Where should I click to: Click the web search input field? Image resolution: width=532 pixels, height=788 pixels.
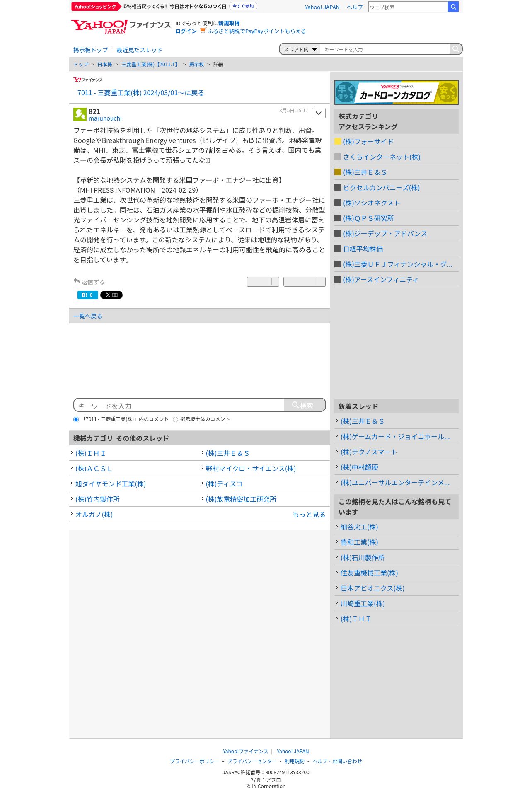tap(408, 7)
